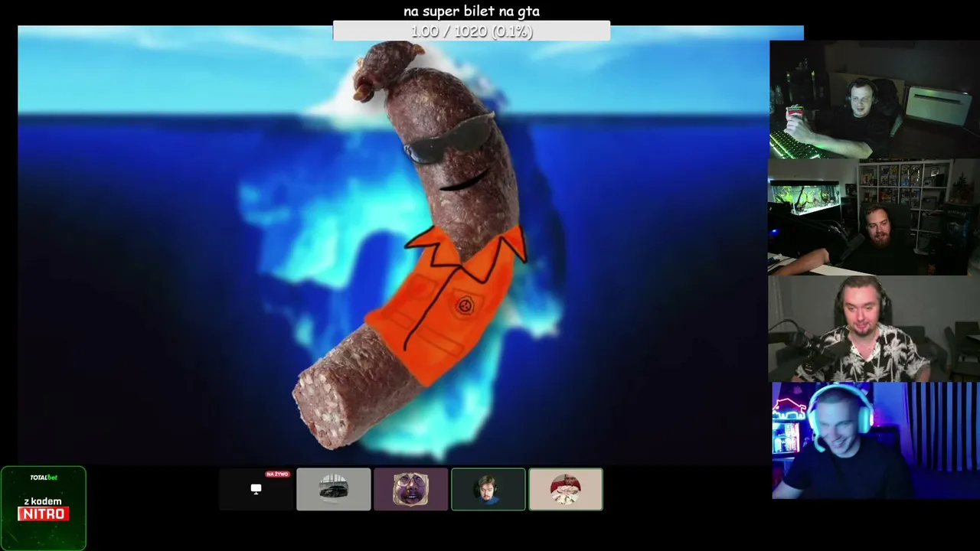Click the sausage iceberg image in the shared screen

click(410, 245)
